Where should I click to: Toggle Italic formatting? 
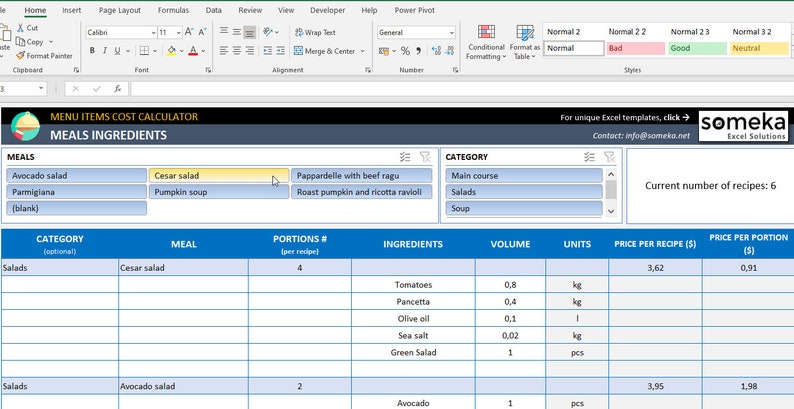[x=105, y=51]
